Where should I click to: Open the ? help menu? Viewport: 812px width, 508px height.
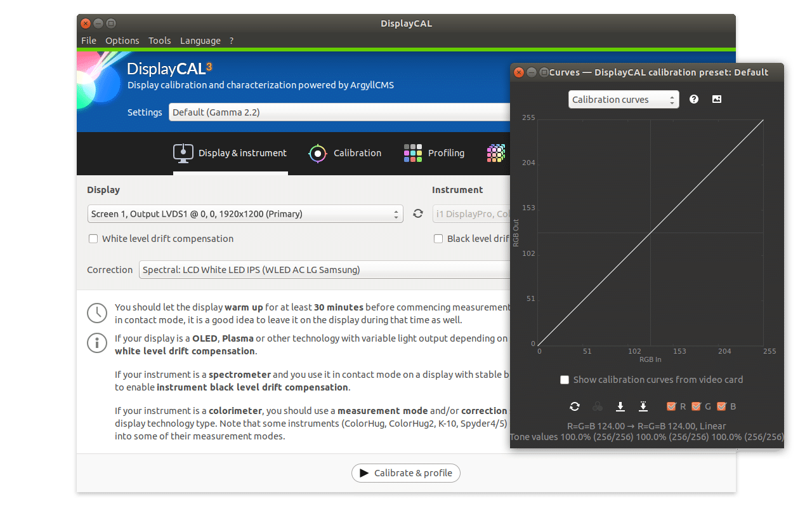click(232, 41)
